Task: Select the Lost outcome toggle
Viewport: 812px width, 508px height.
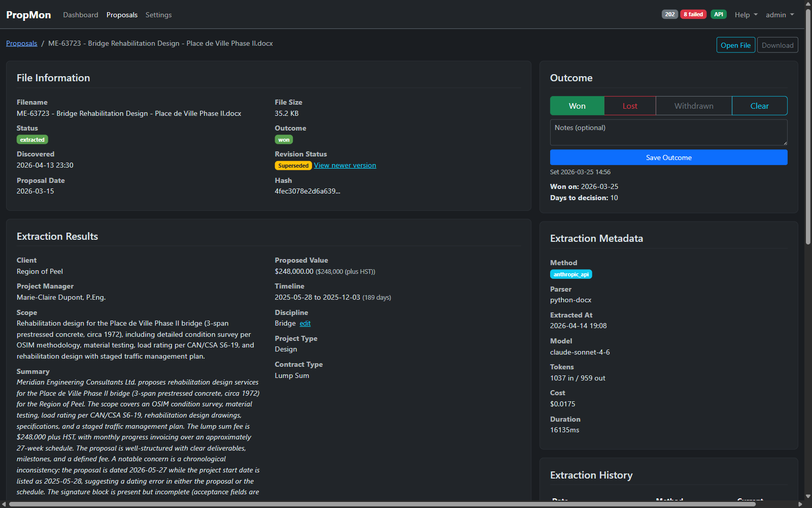Action: [x=629, y=106]
